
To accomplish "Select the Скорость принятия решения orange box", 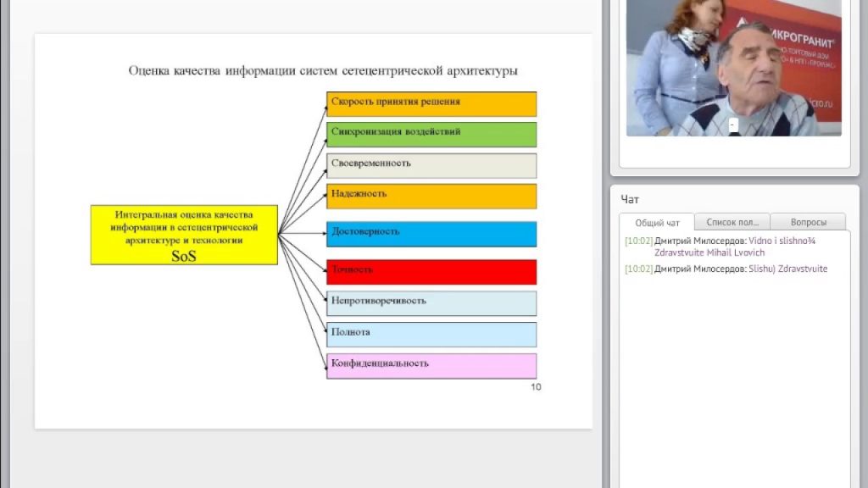I will click(x=431, y=104).
